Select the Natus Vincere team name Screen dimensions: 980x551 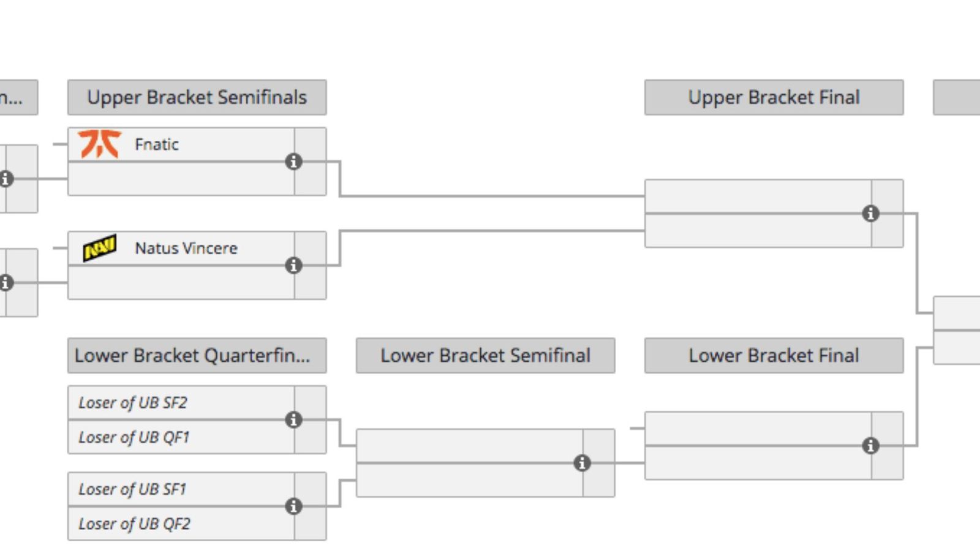click(186, 248)
